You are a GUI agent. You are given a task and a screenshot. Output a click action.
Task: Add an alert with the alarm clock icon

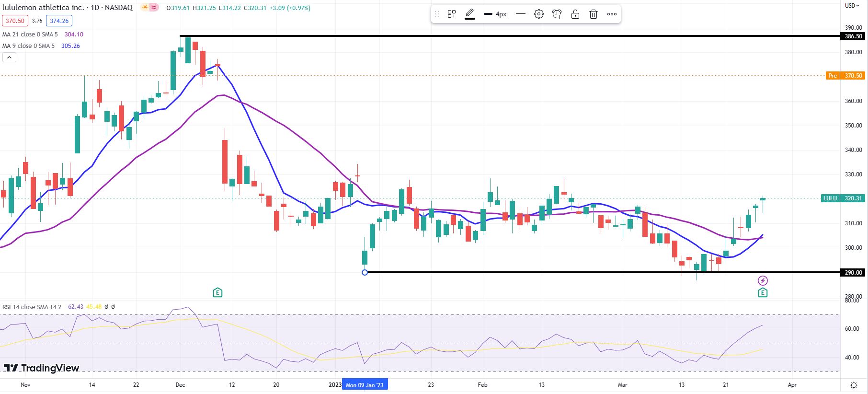point(557,14)
